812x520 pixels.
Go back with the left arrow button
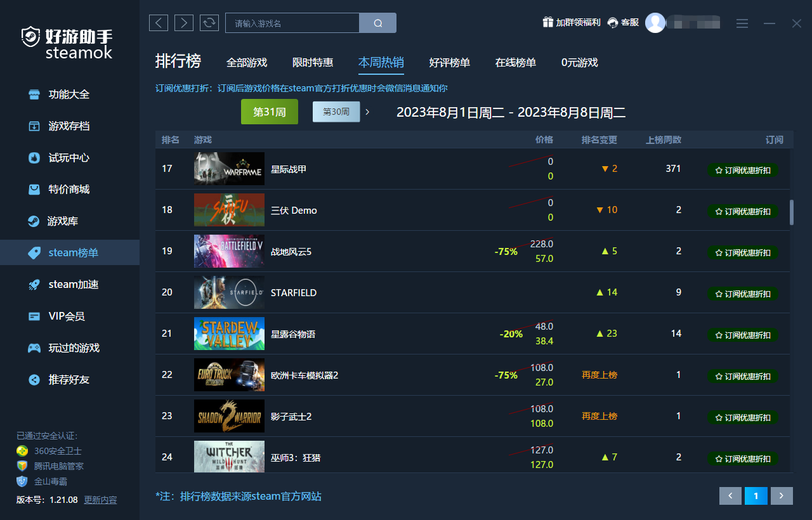pos(159,23)
